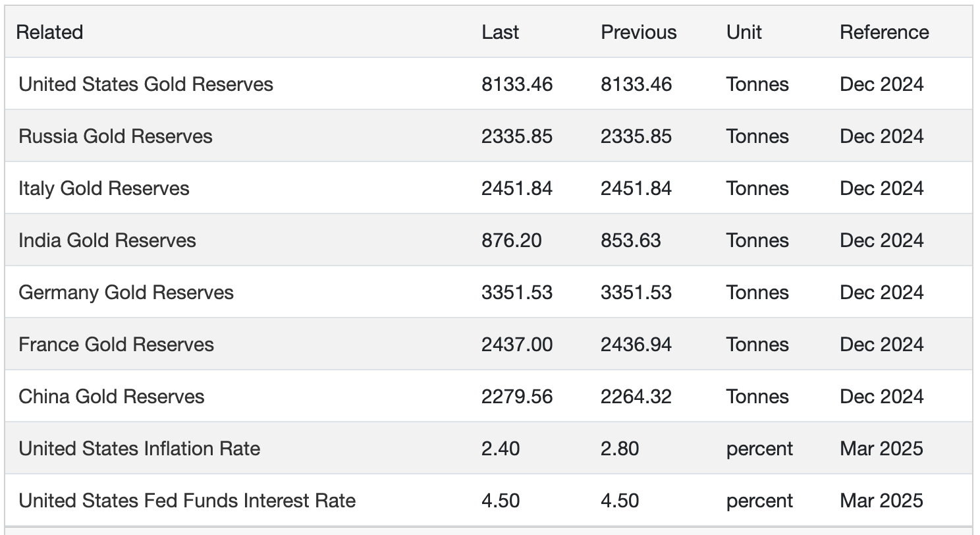980x535 pixels.
Task: Open United States Inflation Rate link
Action: tap(139, 449)
